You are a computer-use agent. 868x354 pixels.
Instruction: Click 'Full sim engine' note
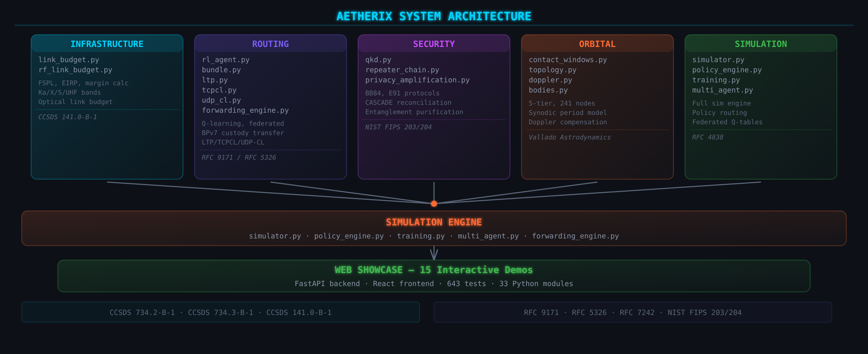click(x=721, y=103)
